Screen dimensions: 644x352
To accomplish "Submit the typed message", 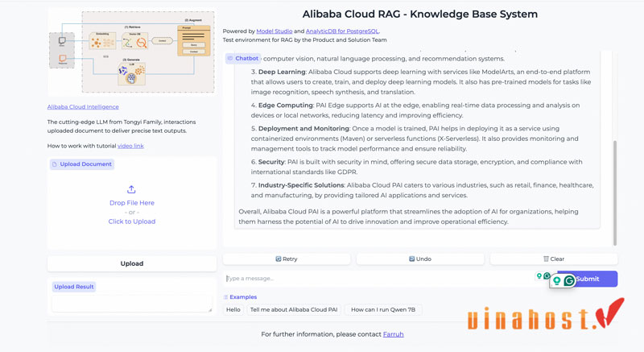I will tap(588, 279).
